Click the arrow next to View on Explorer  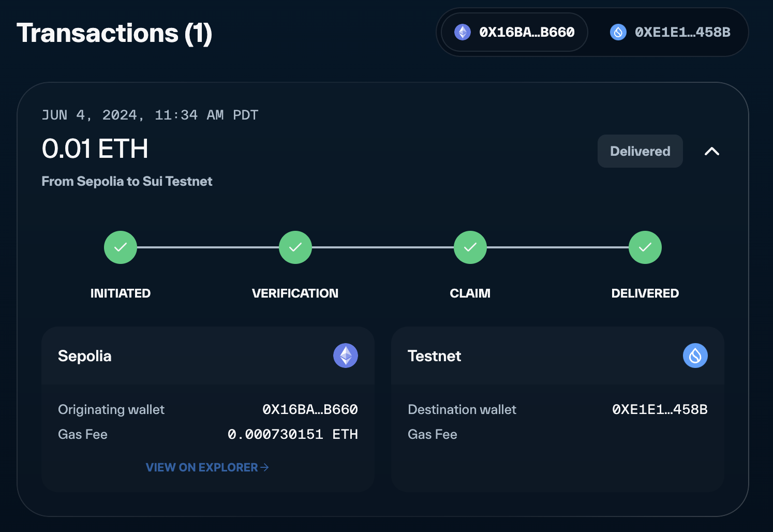tap(264, 467)
